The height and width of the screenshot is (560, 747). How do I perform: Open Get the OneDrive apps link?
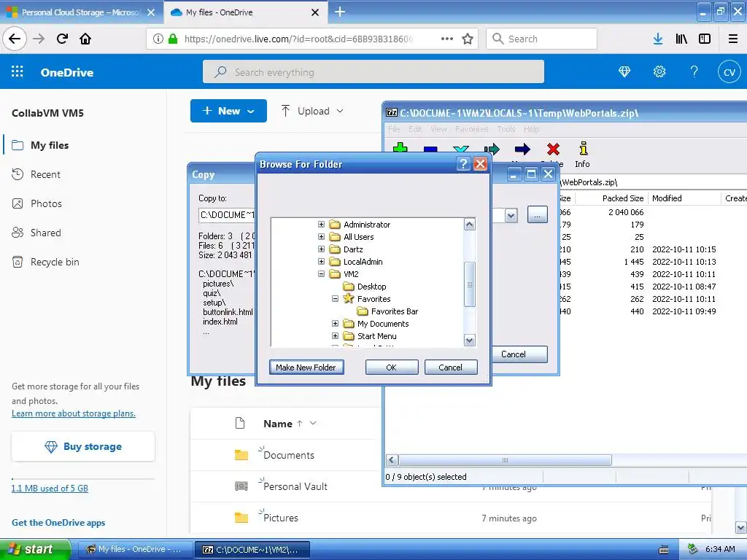58,522
